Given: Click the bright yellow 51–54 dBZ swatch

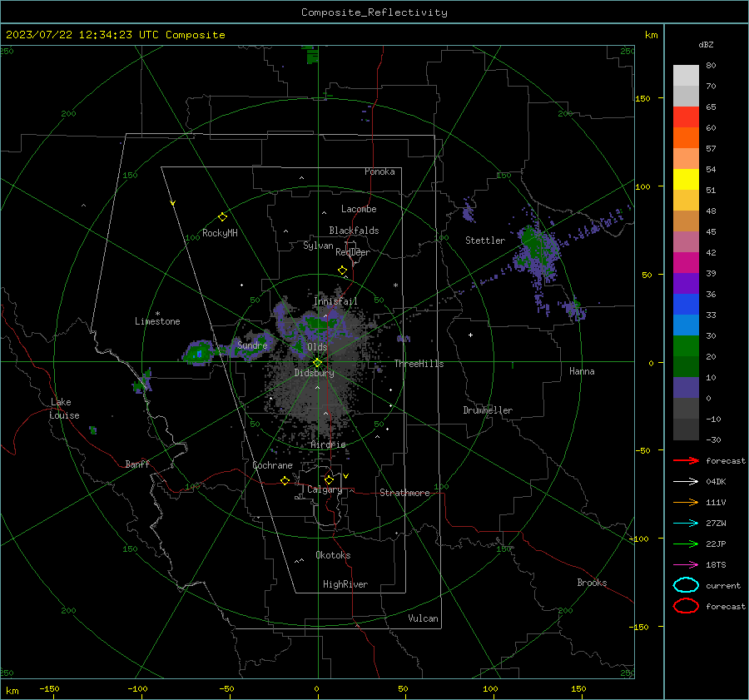Looking at the screenshot, I should [686, 180].
